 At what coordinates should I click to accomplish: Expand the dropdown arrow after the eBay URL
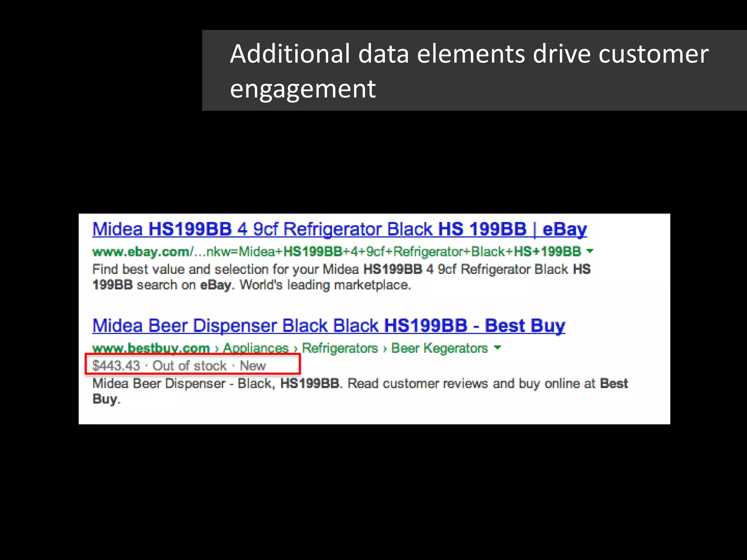pos(590,251)
